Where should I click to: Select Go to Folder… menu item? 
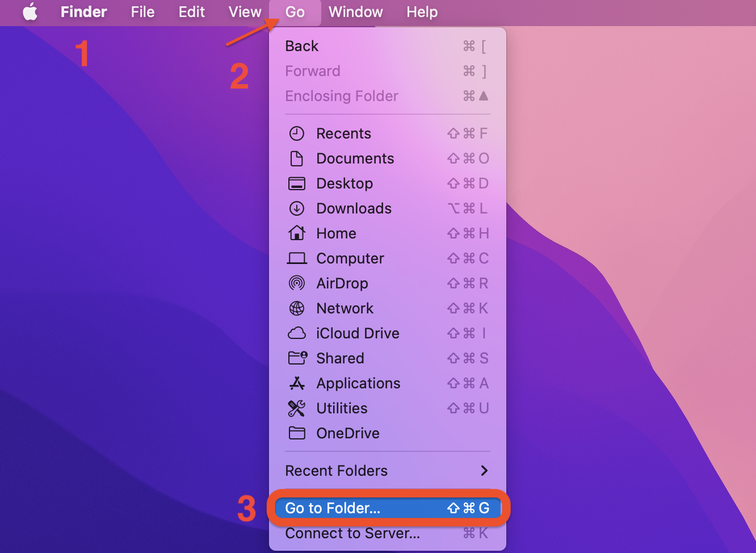click(x=387, y=508)
